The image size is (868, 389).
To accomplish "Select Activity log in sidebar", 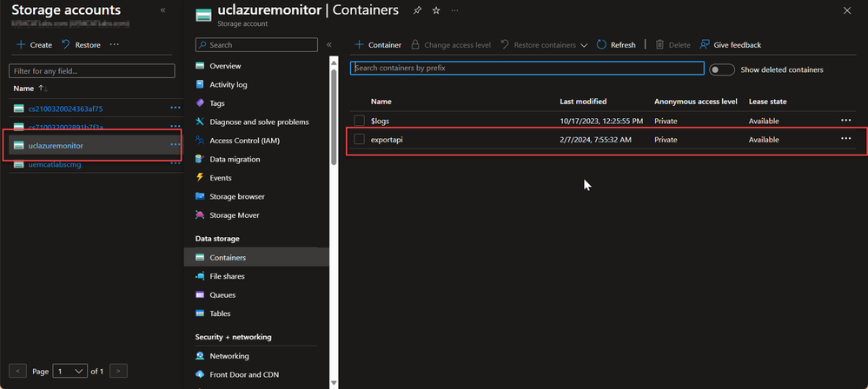I will 228,85.
